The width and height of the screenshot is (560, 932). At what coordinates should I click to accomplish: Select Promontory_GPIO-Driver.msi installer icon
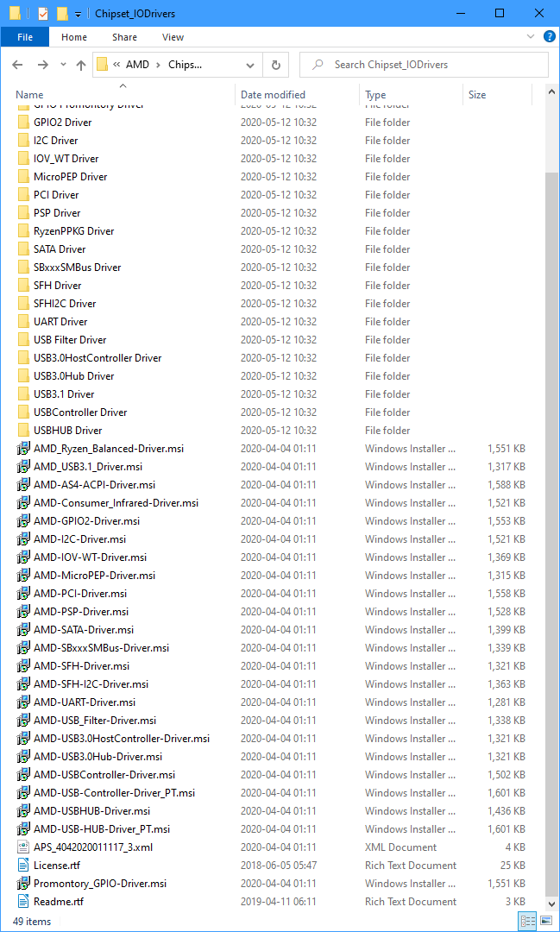click(23, 884)
